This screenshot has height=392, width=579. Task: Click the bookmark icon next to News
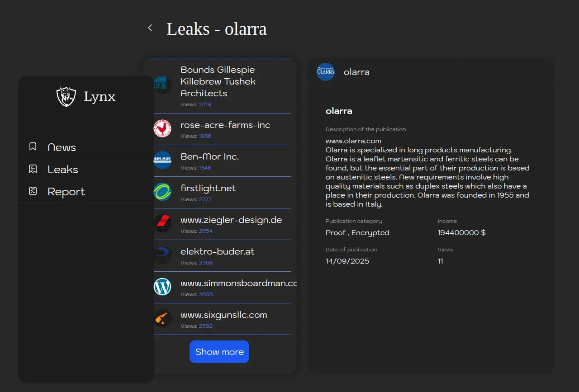click(x=33, y=147)
